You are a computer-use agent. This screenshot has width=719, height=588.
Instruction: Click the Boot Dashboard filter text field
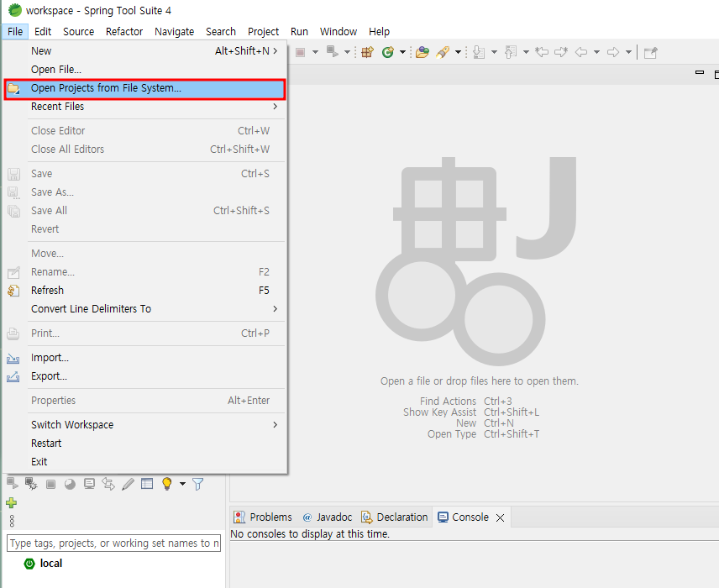113,543
